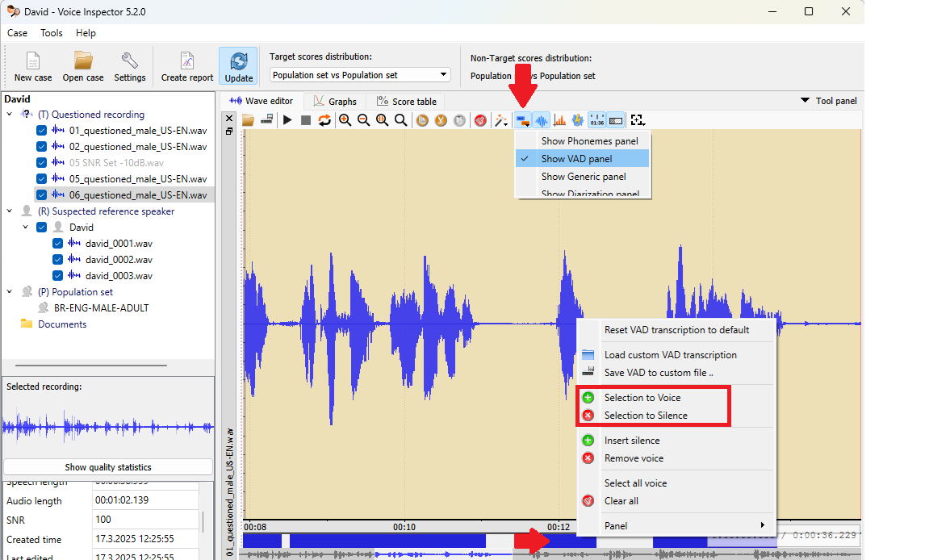Toggle the waveform view icon

pos(542,120)
